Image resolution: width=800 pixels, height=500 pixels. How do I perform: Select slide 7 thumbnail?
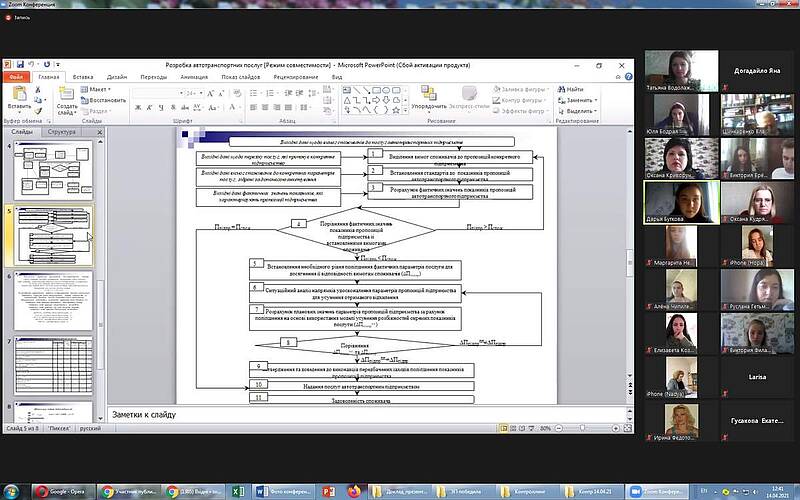tap(54, 366)
